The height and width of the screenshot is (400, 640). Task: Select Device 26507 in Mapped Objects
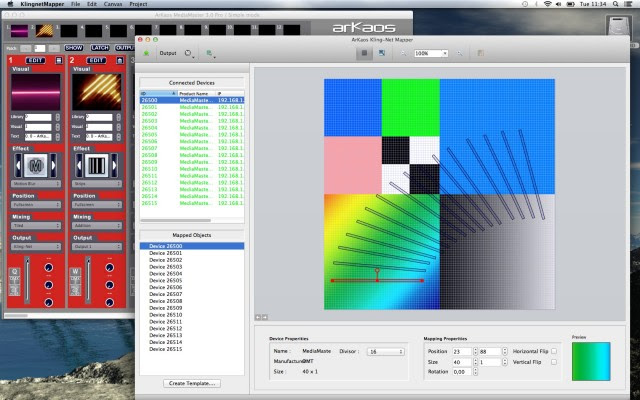192,294
